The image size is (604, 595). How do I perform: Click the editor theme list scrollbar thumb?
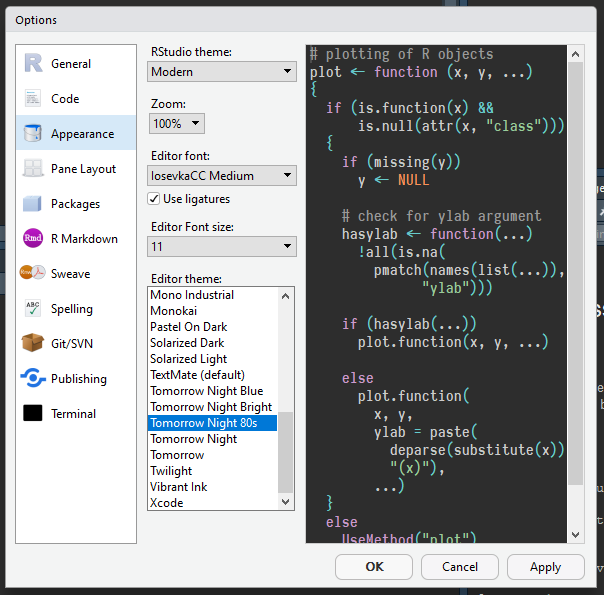[285, 452]
